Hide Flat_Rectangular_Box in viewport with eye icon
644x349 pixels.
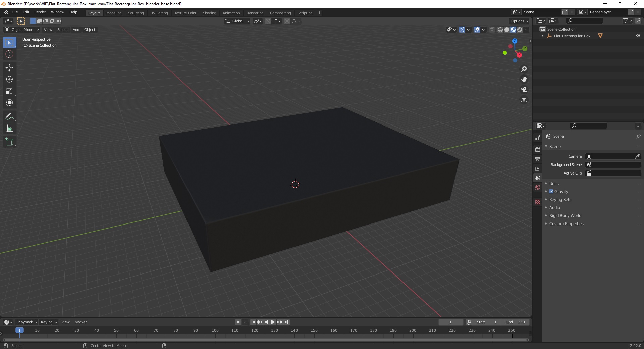tap(638, 36)
